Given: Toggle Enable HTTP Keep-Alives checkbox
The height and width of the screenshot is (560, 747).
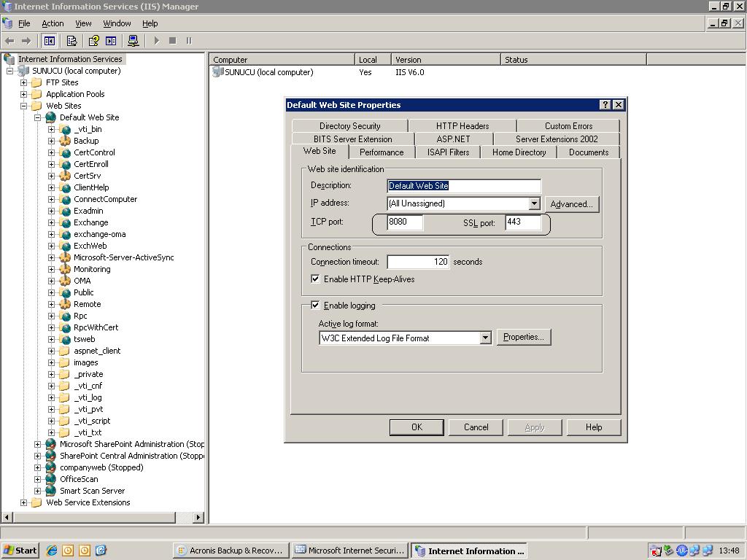Looking at the screenshot, I should tap(315, 279).
